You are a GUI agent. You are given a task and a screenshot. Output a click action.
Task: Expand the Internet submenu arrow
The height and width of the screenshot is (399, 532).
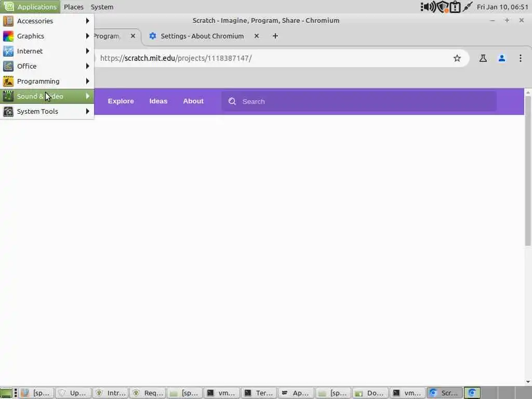point(87,51)
